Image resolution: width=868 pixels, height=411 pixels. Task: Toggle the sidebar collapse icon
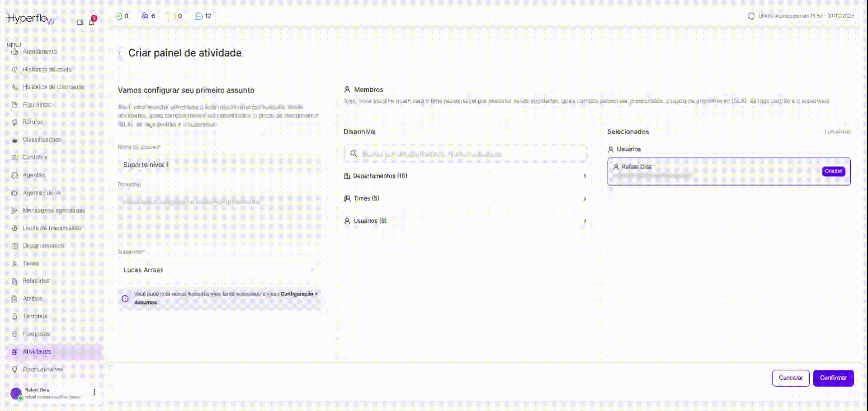tap(80, 22)
